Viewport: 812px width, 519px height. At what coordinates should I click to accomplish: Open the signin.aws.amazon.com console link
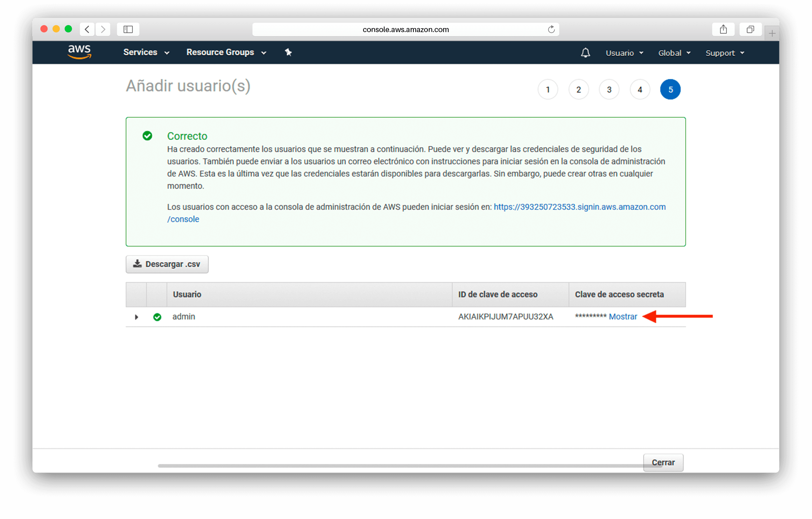580,207
